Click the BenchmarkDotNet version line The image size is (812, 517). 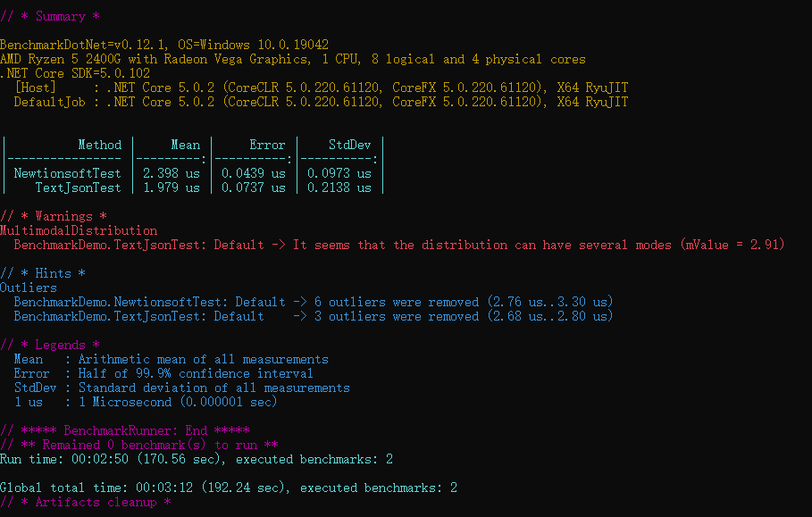tap(164, 45)
